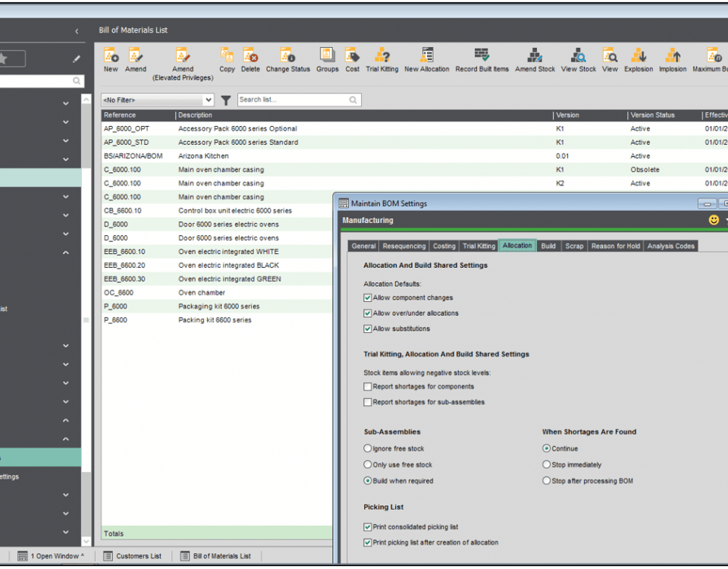Launch Trial Kitting from the top toolbar
The image size is (728, 569).
point(382,60)
